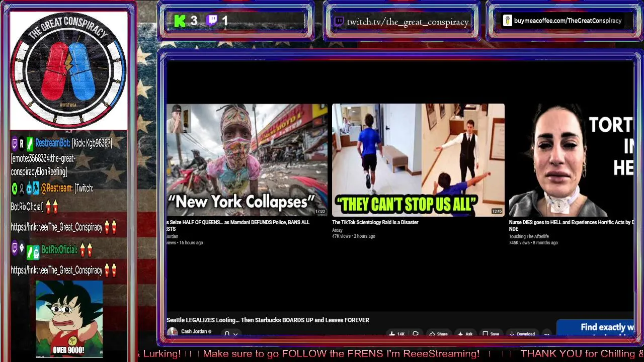The width and height of the screenshot is (644, 362).
Task: Click "745K views • 8 months ago" text
Action: [x=533, y=243]
